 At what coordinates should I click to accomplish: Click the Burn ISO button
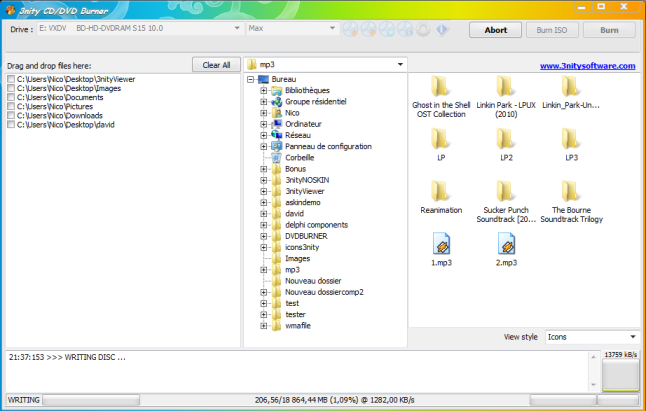click(x=552, y=30)
